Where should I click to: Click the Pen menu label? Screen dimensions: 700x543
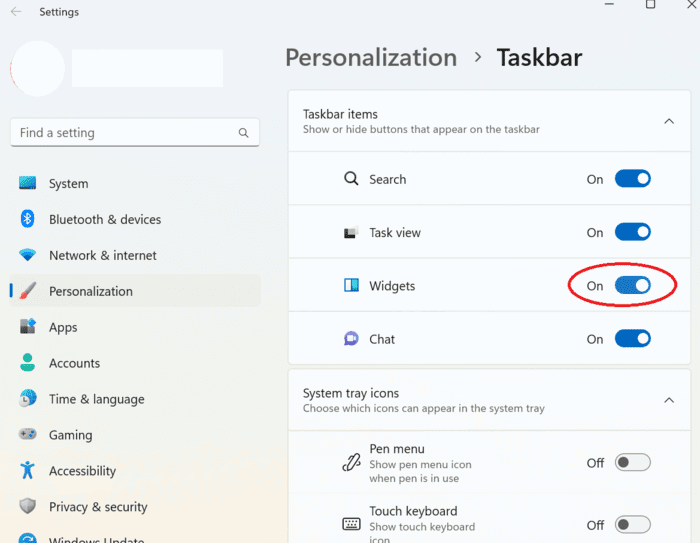[397, 449]
